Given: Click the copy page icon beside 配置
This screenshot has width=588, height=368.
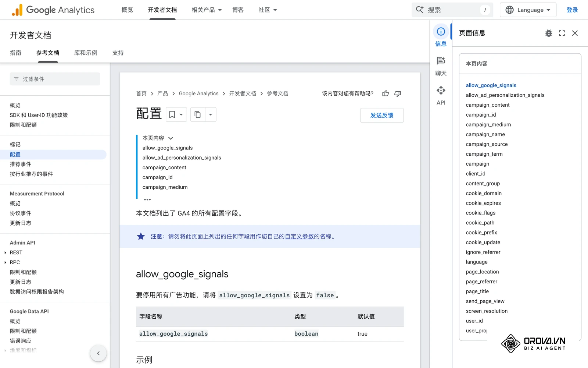Looking at the screenshot, I should tap(197, 114).
